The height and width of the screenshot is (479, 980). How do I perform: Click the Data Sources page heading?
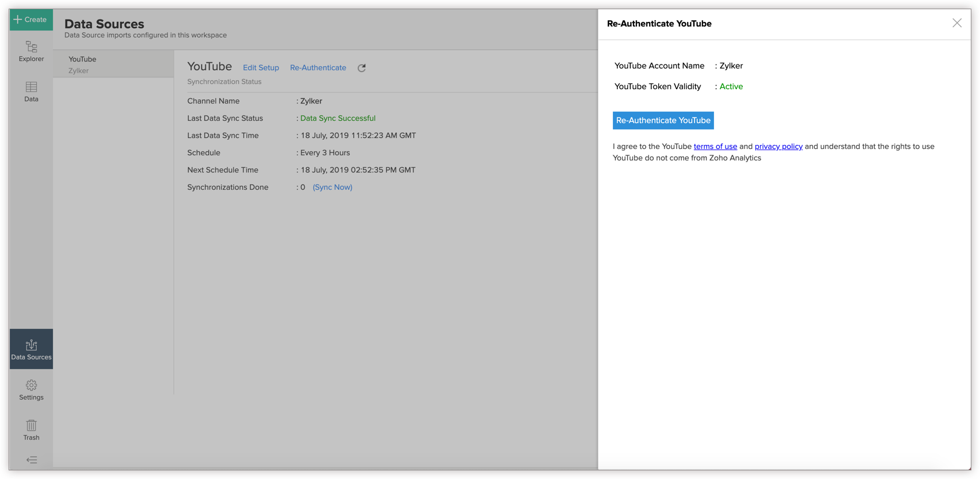[104, 24]
